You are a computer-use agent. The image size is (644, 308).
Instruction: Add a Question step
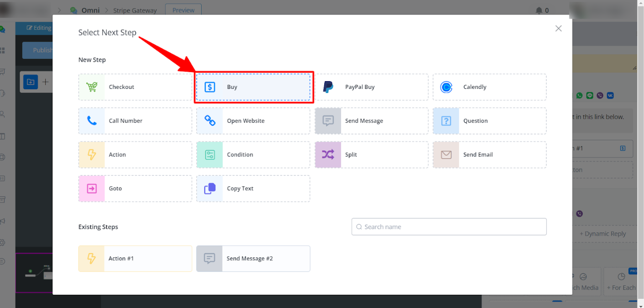pos(489,121)
